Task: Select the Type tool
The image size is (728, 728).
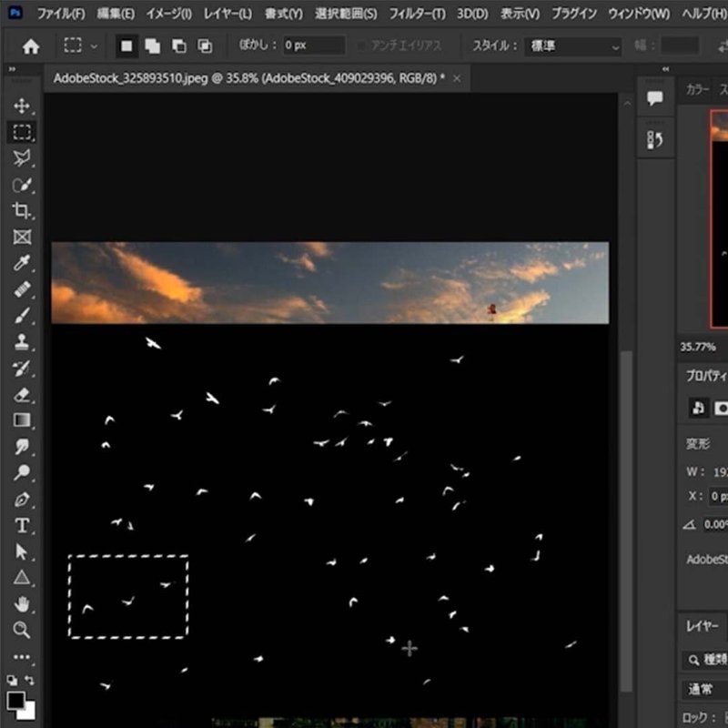Action: [x=22, y=526]
